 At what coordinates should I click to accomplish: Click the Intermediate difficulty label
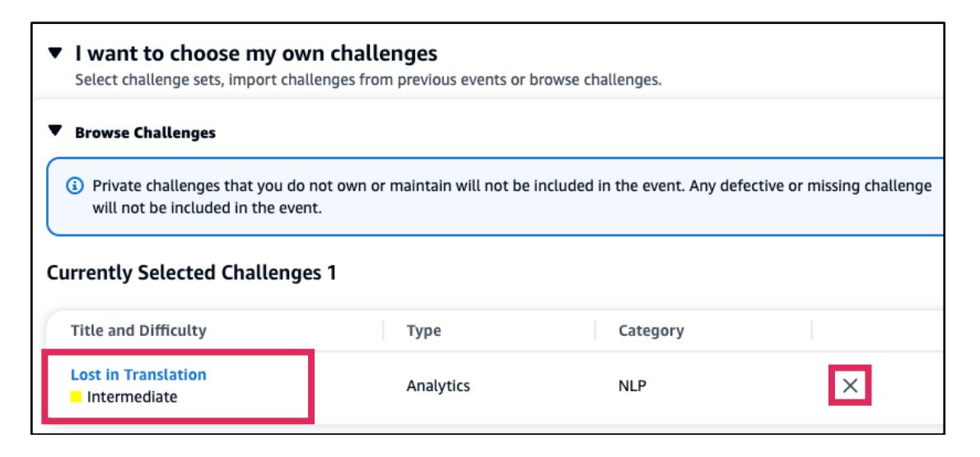point(131,397)
